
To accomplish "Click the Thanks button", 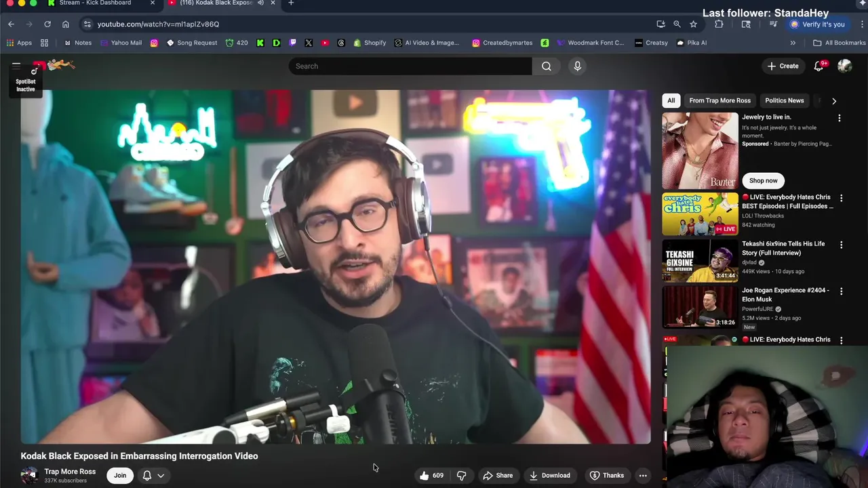I will pos(606,475).
